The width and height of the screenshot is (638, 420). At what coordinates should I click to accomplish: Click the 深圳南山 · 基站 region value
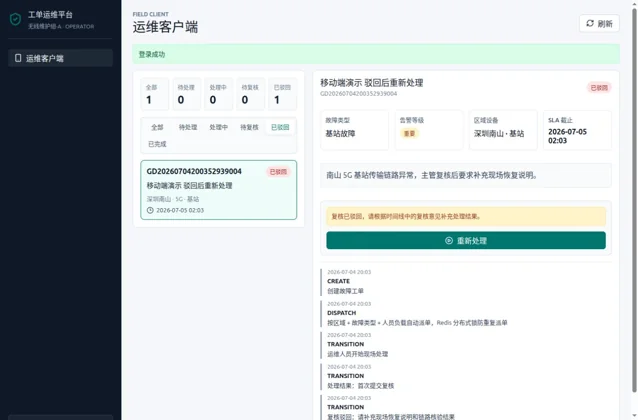pos(499,133)
